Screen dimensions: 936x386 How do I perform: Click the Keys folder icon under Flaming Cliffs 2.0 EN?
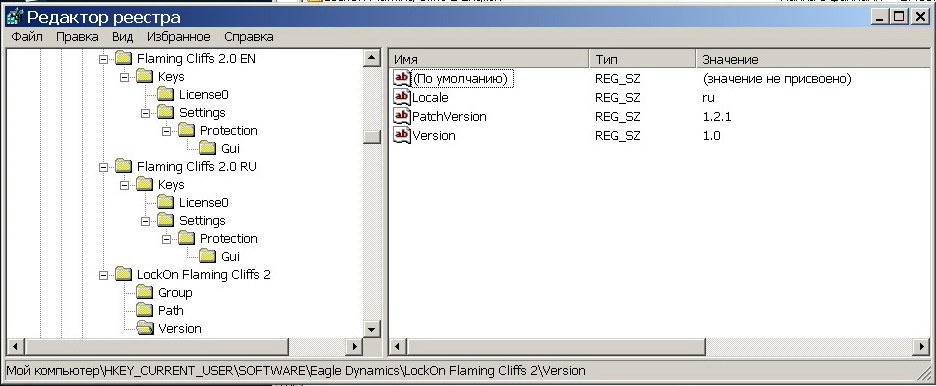[144, 76]
